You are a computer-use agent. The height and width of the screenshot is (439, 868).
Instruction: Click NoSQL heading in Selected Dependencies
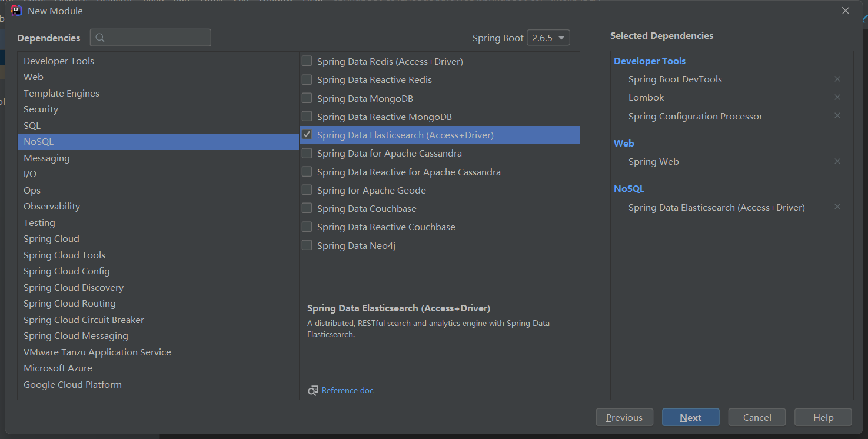[x=629, y=188]
